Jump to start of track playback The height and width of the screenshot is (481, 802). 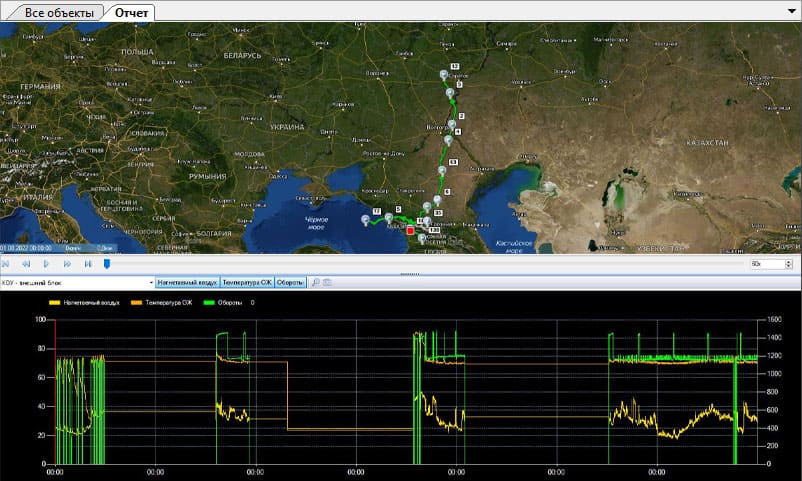pyautogui.click(x=6, y=264)
